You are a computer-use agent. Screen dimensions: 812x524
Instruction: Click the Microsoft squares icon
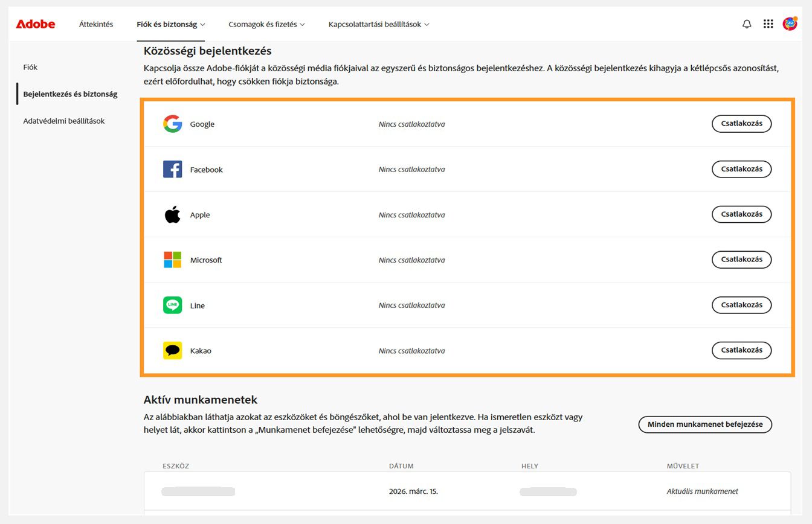(172, 260)
